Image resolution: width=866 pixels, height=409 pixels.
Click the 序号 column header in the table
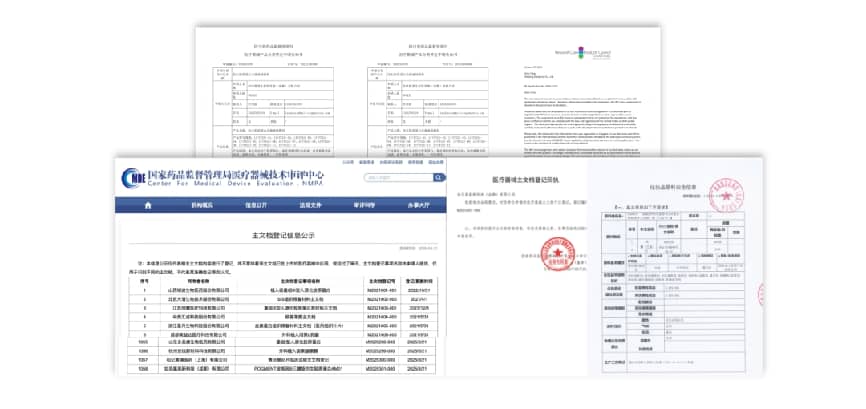pyautogui.click(x=144, y=280)
